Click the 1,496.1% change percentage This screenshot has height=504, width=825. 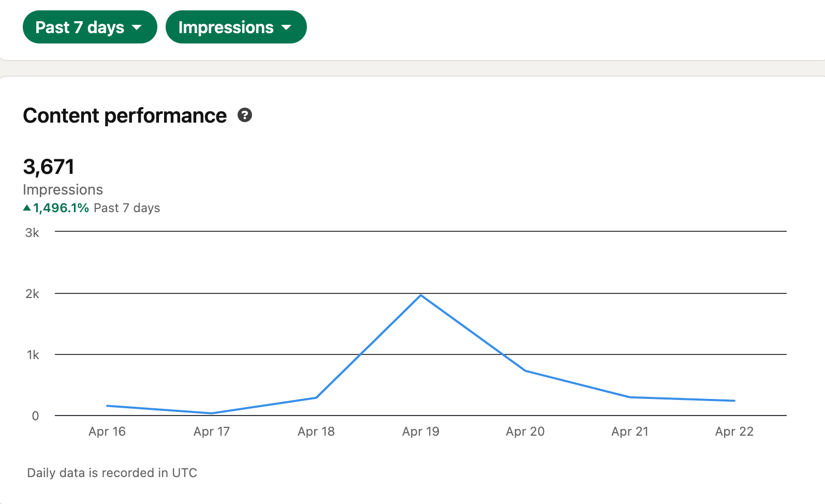61,208
